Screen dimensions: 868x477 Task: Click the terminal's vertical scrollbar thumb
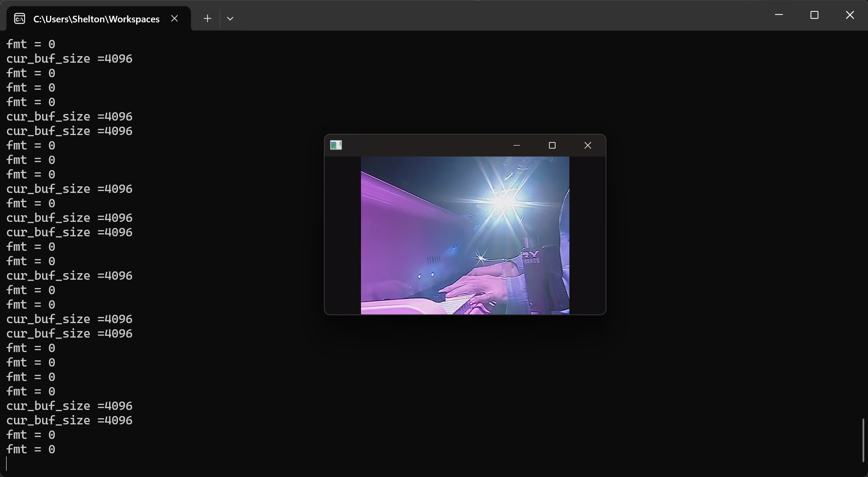tap(863, 440)
